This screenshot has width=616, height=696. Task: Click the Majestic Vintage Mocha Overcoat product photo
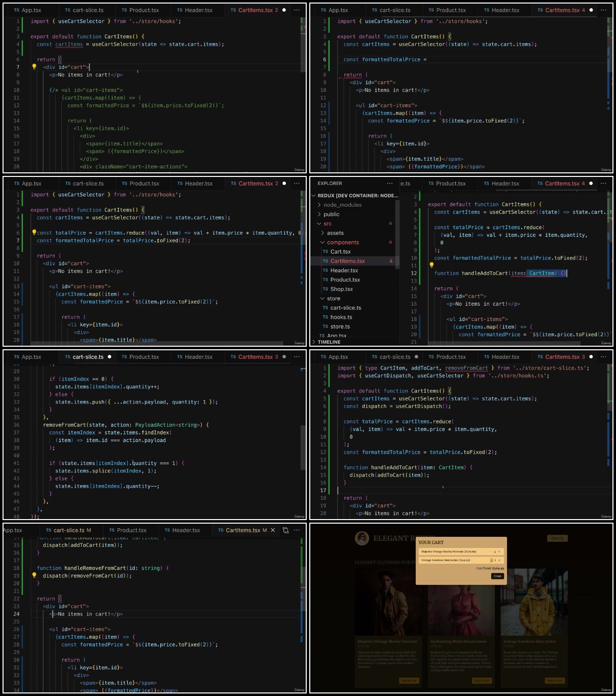388,602
